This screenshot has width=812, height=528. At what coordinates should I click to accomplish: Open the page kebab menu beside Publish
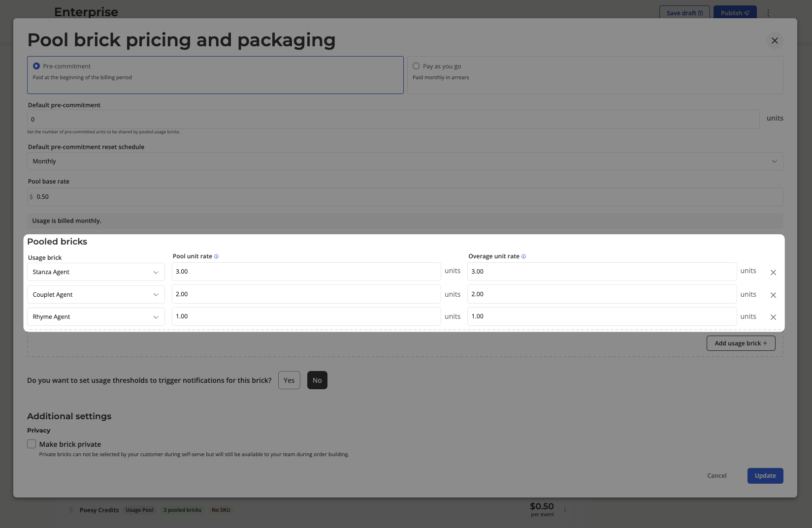[768, 13]
